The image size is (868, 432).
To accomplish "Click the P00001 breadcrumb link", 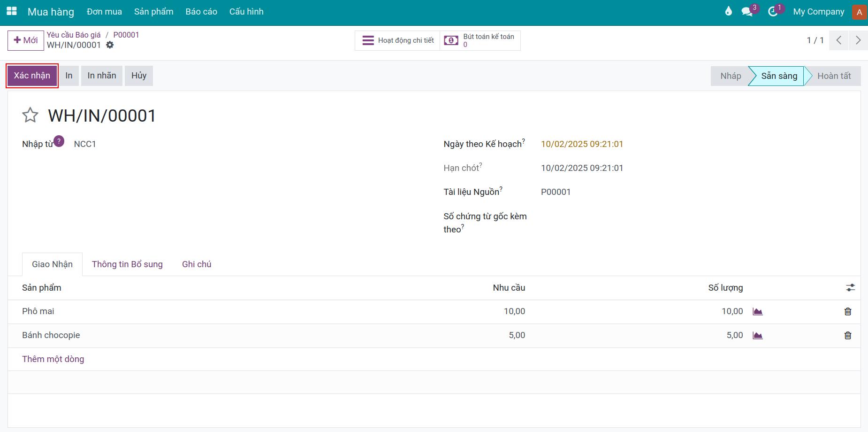I will (x=126, y=35).
